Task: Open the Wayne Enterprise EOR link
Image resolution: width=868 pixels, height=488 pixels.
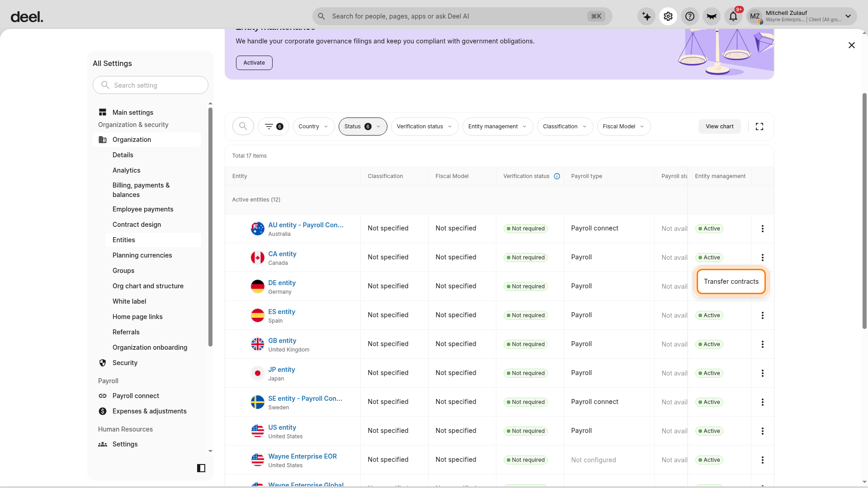Action: click(302, 456)
